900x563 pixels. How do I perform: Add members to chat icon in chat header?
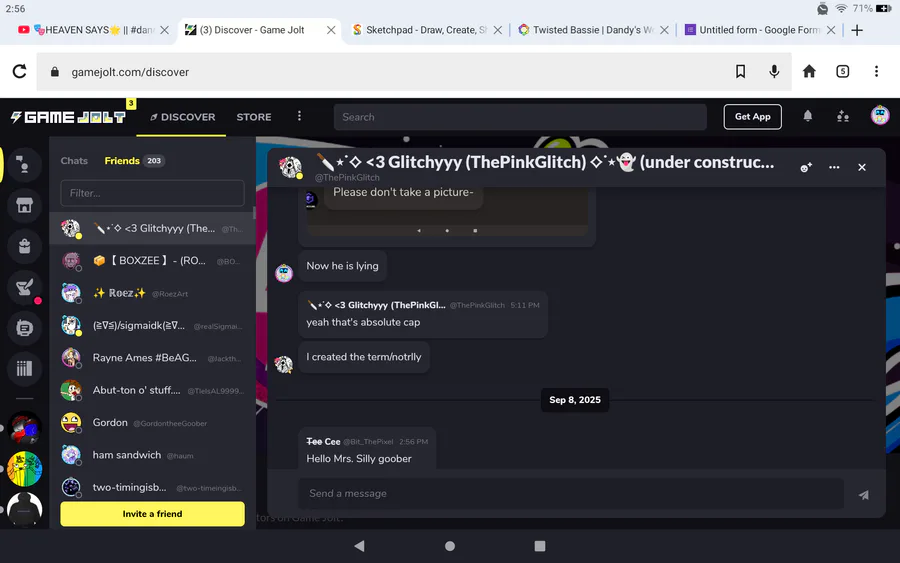coord(806,167)
